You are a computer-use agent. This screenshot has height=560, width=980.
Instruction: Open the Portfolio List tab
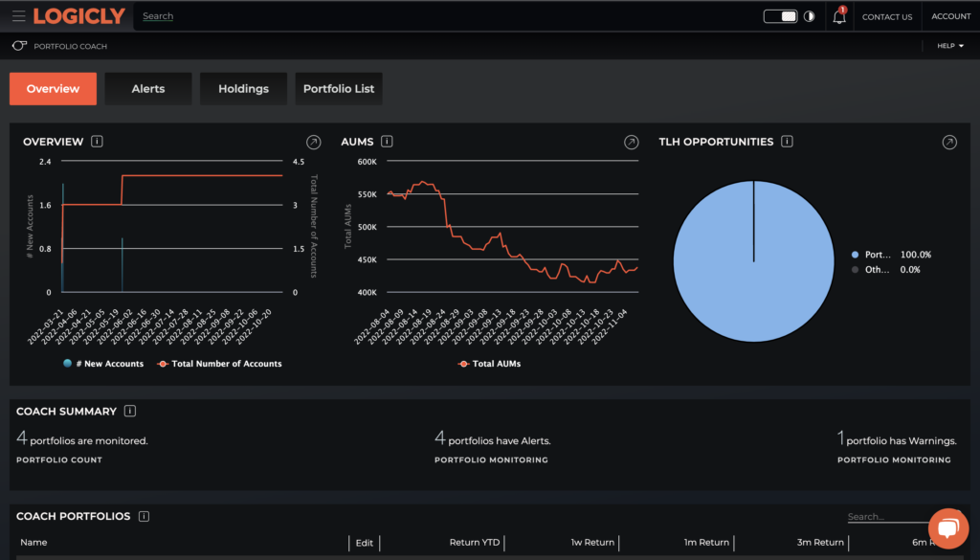339,89
